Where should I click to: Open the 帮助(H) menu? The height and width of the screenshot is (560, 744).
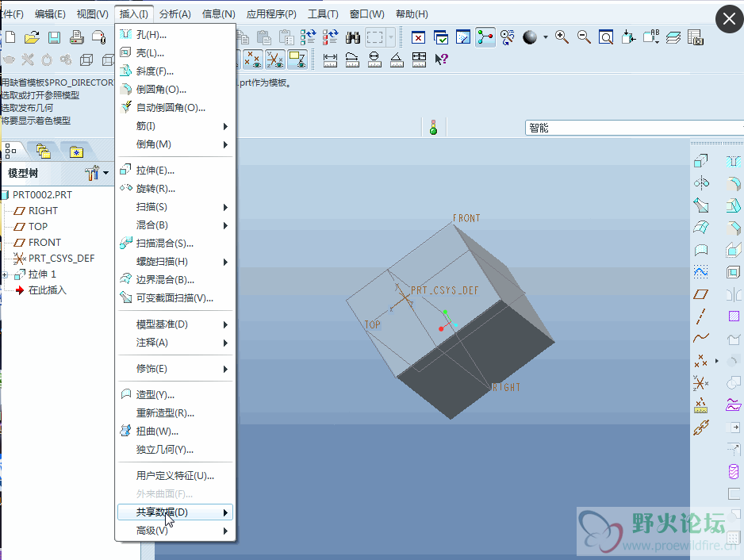click(412, 14)
